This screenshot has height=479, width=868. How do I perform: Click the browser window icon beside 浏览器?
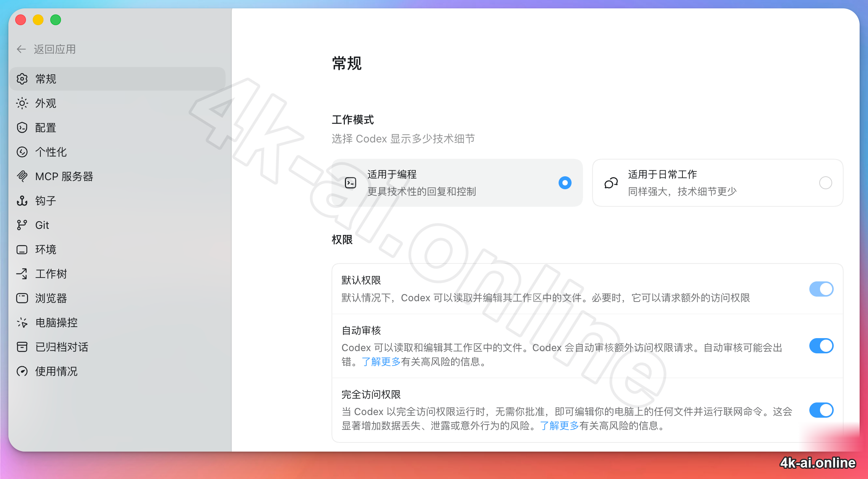point(22,298)
